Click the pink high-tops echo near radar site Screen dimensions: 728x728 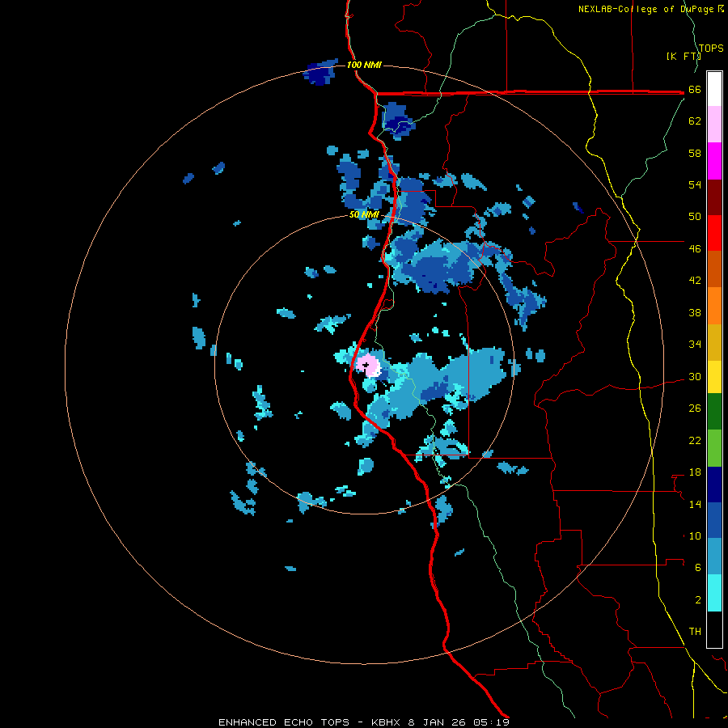(368, 366)
